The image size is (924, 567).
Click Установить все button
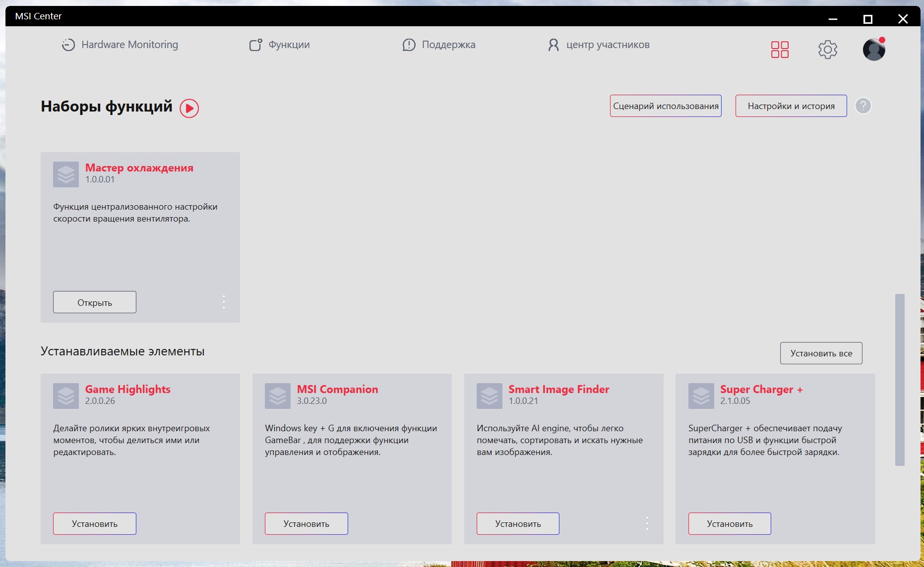(821, 353)
